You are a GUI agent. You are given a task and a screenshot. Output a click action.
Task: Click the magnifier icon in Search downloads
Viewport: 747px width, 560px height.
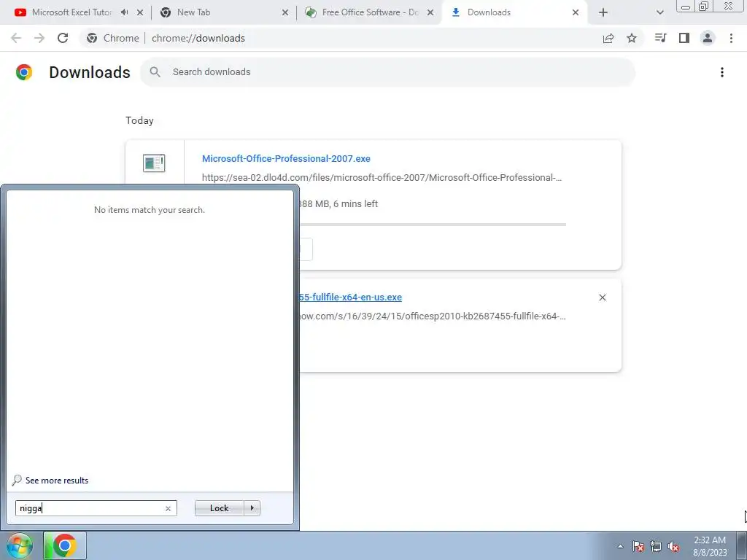155,72
